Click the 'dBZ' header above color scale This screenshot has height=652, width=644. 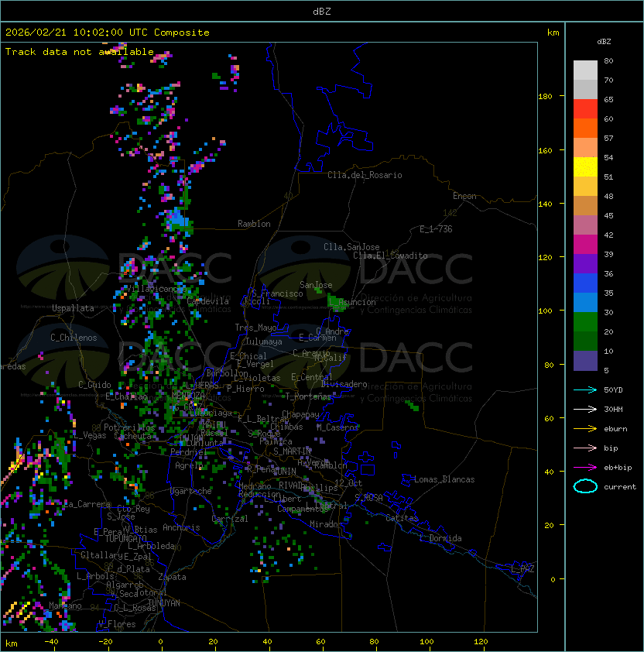604,42
